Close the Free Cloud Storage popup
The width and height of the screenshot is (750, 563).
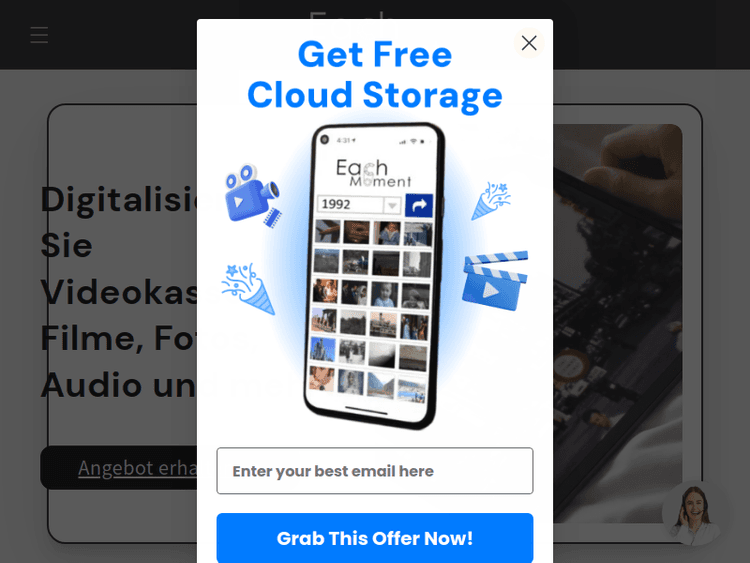coord(529,43)
